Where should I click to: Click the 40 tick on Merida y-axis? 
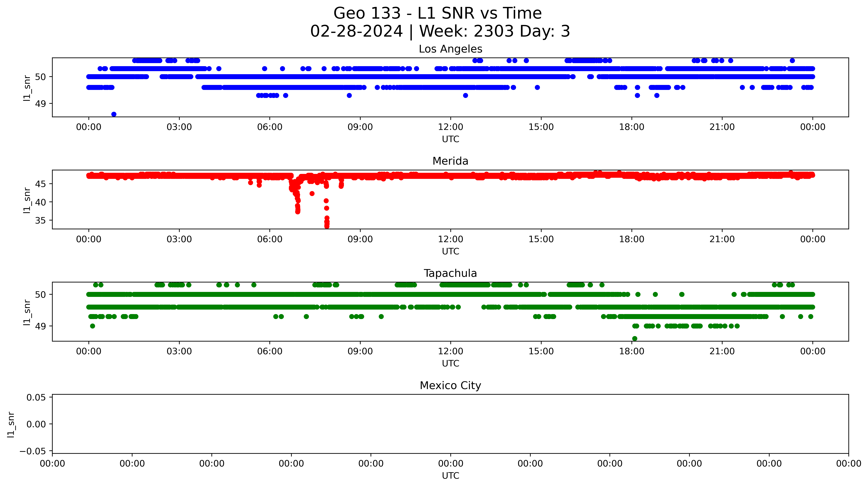click(40, 202)
